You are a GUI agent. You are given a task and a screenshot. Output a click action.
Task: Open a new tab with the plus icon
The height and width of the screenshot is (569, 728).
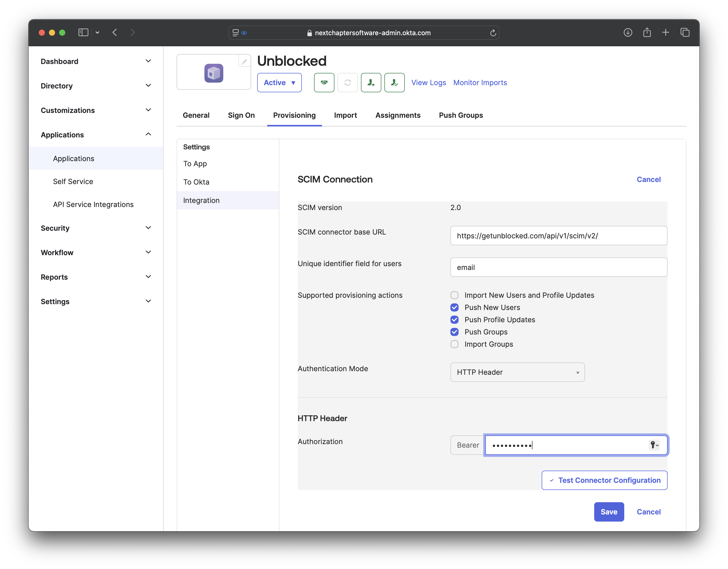666,32
